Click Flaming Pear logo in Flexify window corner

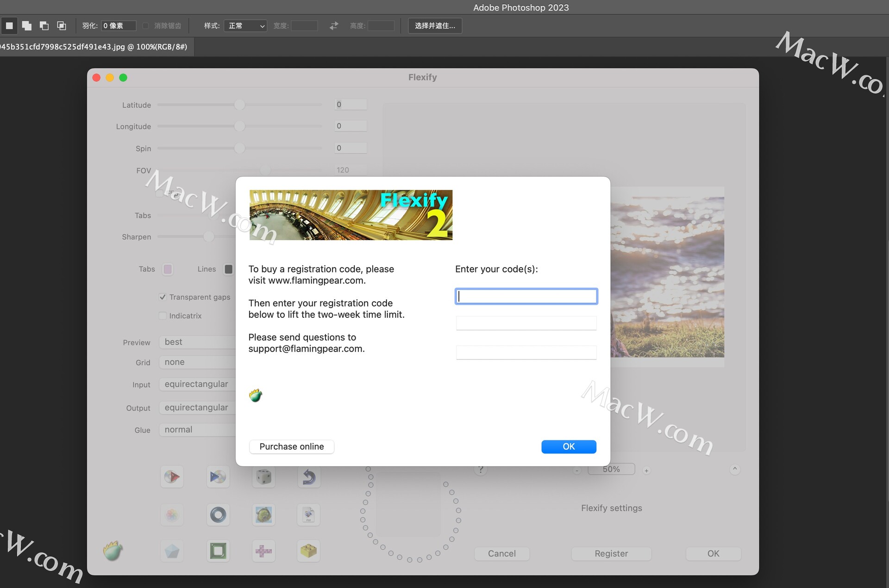(x=113, y=551)
